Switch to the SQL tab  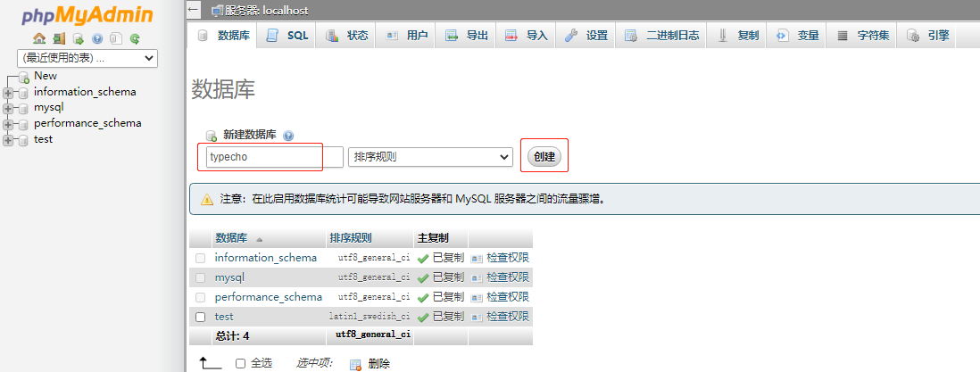287,36
